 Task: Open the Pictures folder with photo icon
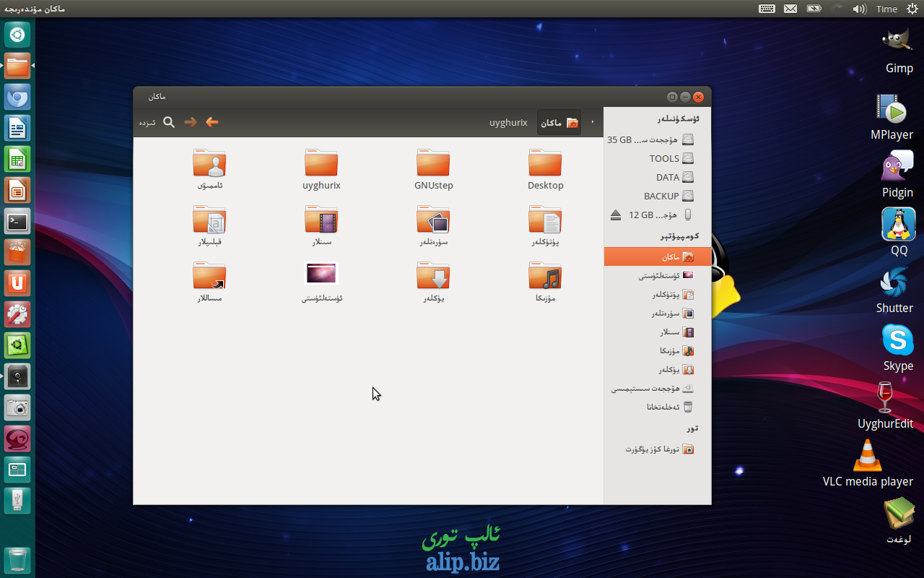(x=433, y=226)
